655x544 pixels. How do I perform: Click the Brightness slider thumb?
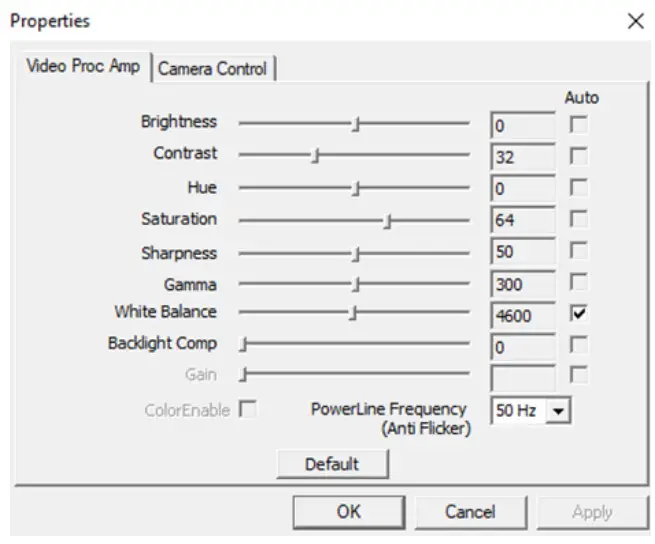pos(356,124)
